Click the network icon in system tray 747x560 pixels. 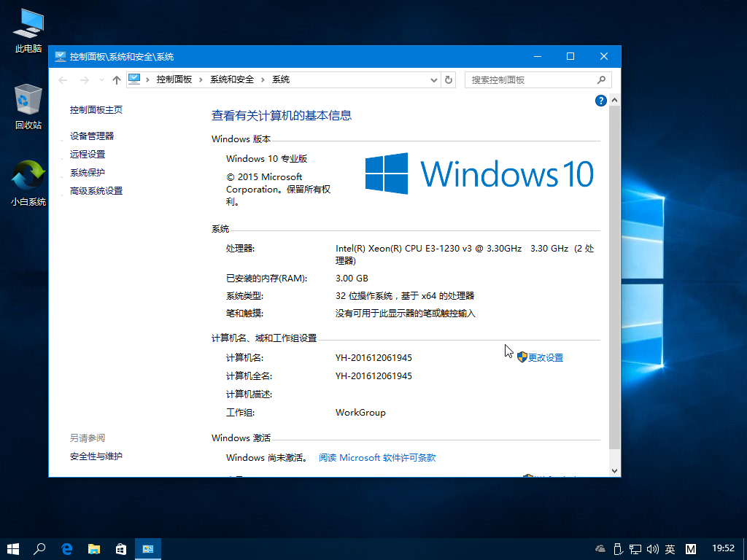[x=635, y=548]
